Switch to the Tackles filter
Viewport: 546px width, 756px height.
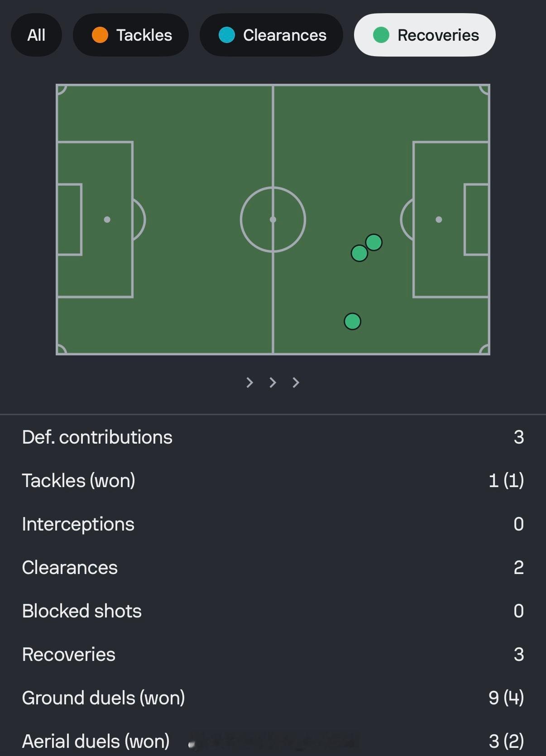(x=131, y=35)
